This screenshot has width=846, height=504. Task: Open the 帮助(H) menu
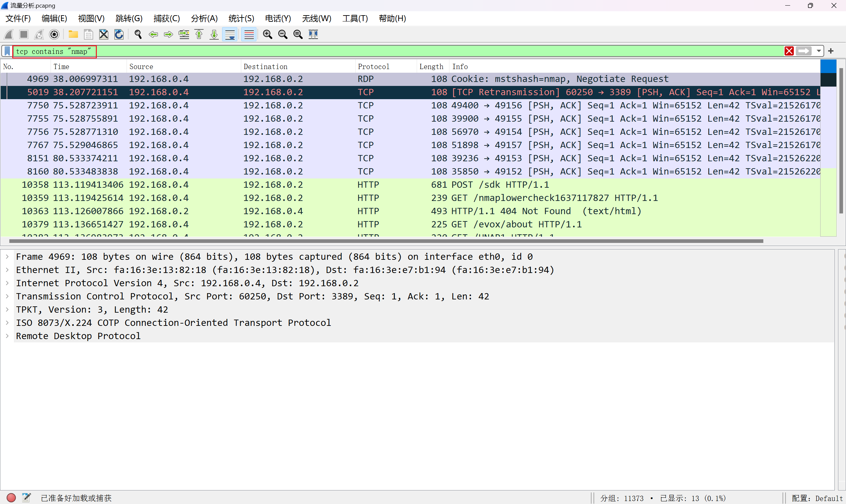tap(393, 18)
